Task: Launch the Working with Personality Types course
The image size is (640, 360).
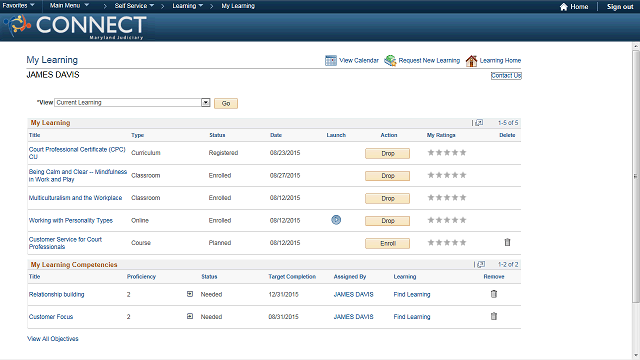Action: tap(336, 220)
